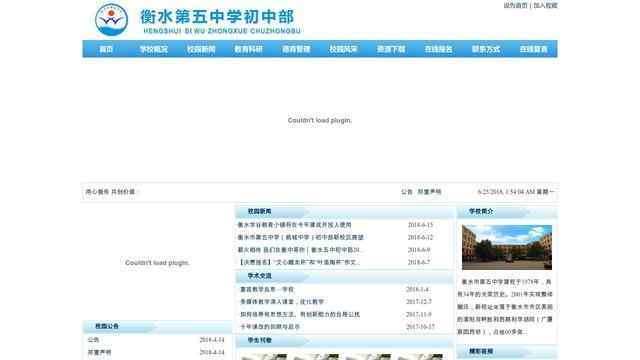
Task: Open the 学校概况 navigation menu item
Action: 154,49
